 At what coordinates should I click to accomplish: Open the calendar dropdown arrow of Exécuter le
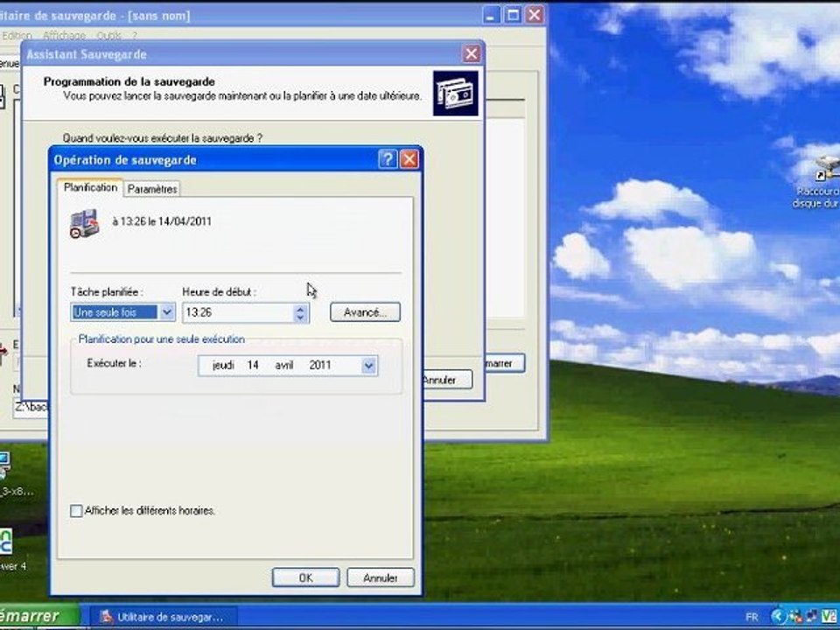(x=368, y=366)
